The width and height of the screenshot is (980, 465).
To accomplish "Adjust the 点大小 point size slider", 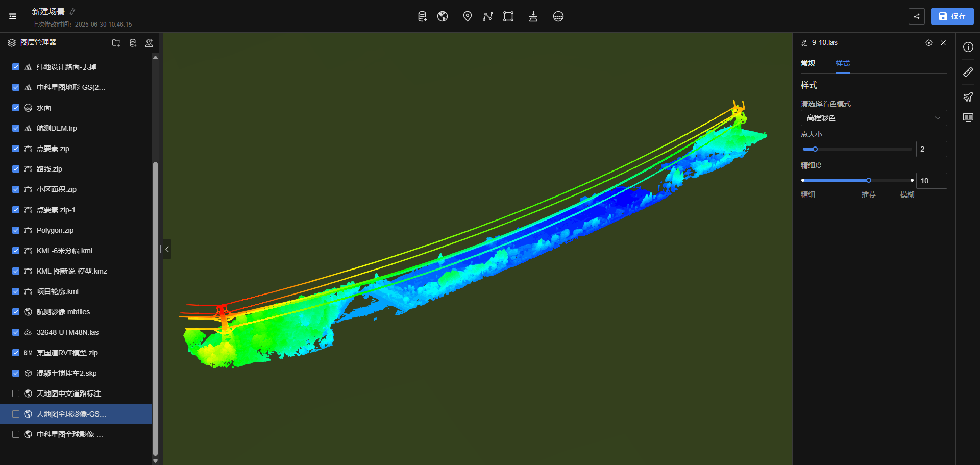I will pyautogui.click(x=815, y=149).
